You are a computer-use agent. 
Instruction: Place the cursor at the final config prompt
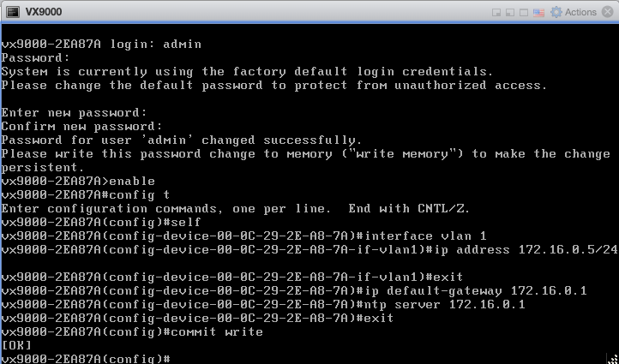pos(175,359)
